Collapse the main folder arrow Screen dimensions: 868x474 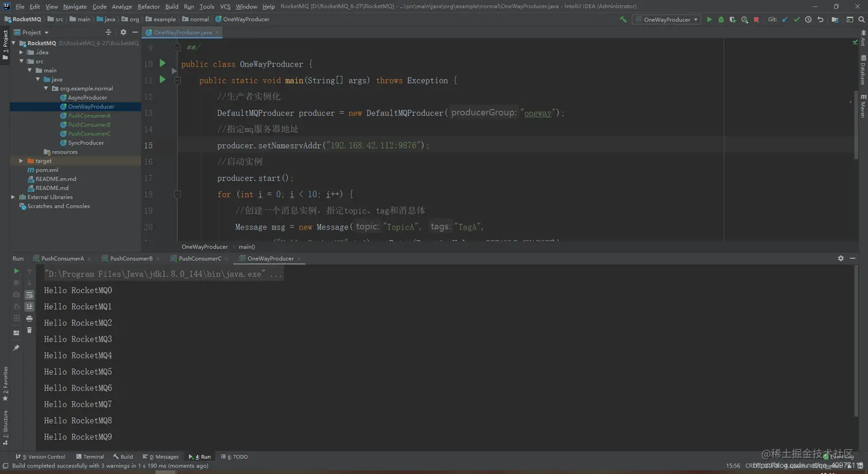tap(30, 70)
